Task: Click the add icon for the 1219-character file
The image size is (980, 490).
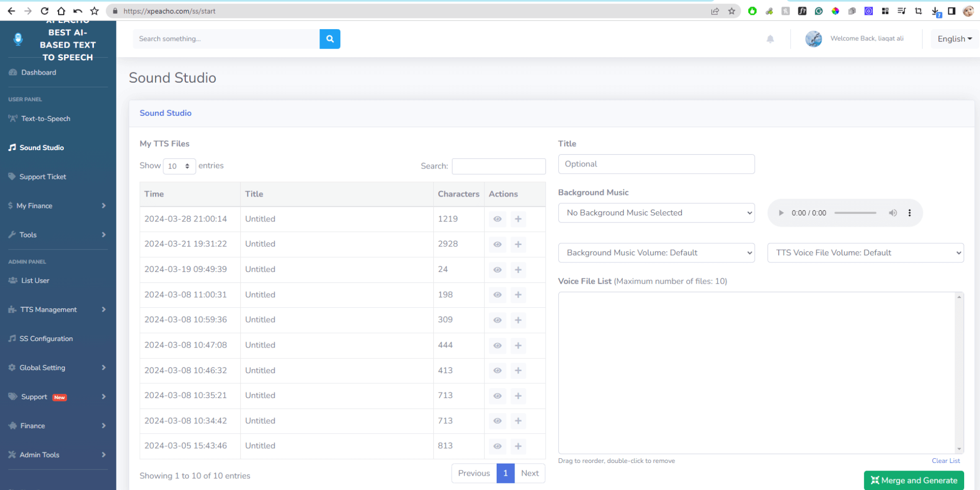Action: click(x=518, y=219)
